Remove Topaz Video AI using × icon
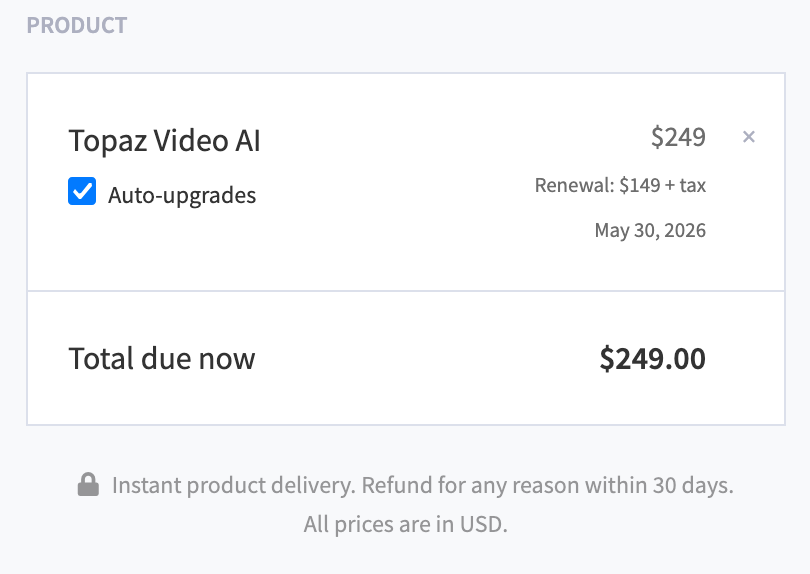This screenshot has height=574, width=810. pyautogui.click(x=748, y=137)
